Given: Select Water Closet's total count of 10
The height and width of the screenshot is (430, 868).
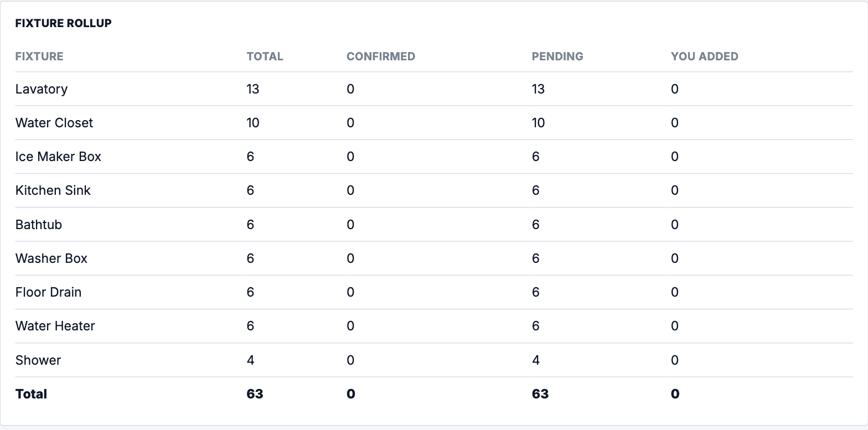Looking at the screenshot, I should [253, 123].
